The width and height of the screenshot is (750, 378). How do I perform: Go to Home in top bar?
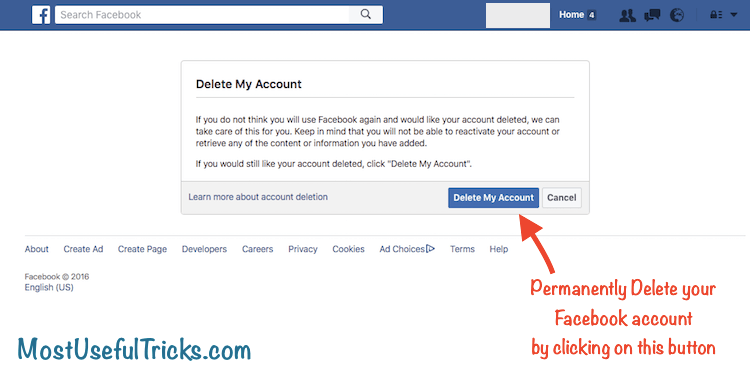572,15
